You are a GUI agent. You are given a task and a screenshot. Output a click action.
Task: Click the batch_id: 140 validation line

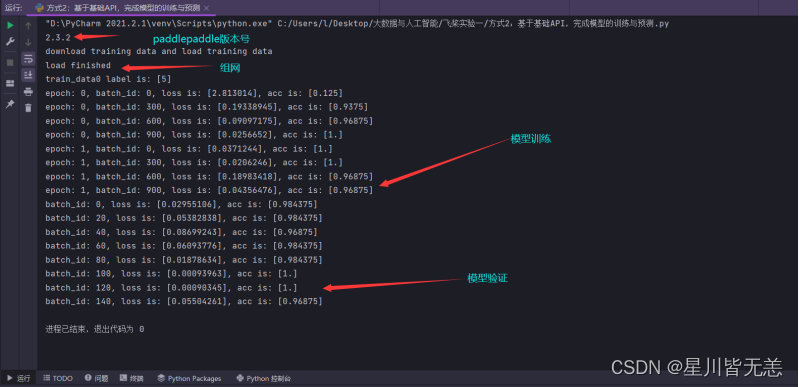point(183,301)
